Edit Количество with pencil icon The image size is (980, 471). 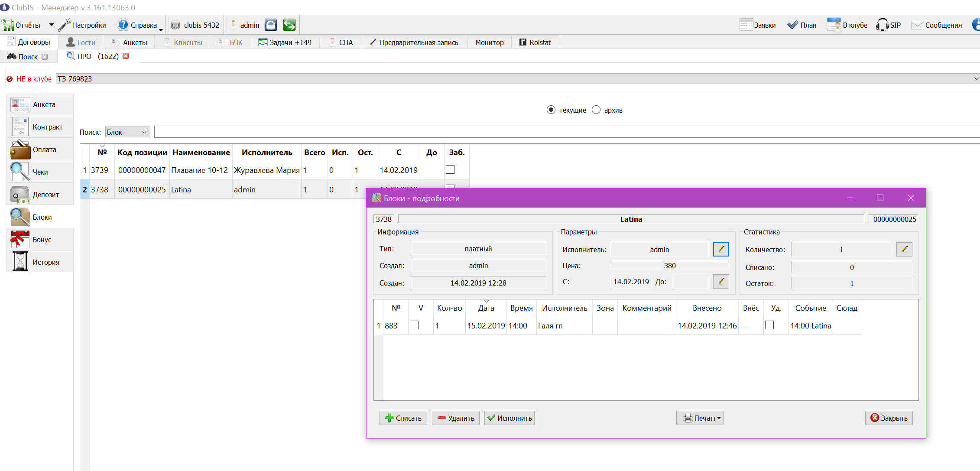click(904, 249)
